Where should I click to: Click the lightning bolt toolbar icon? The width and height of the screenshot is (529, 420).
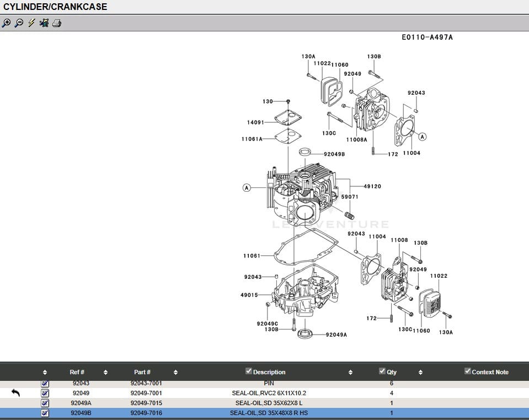coord(31,23)
